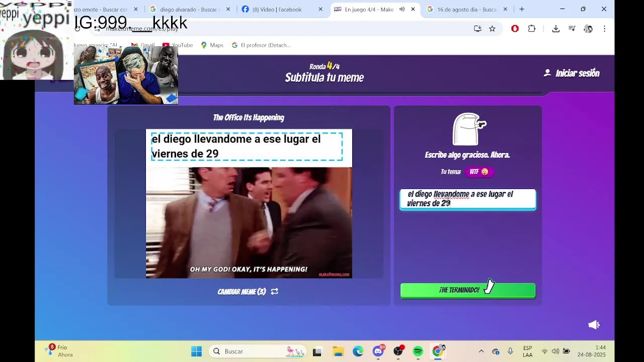This screenshot has height=362, width=644.
Task: Click the microphone tray icon
Action: (x=510, y=351)
